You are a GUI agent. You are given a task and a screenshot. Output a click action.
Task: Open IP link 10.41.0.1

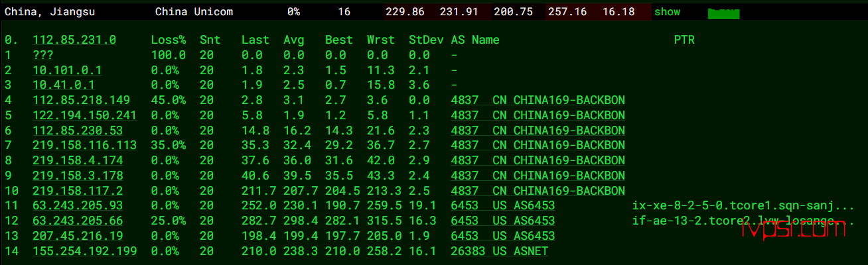tap(64, 85)
